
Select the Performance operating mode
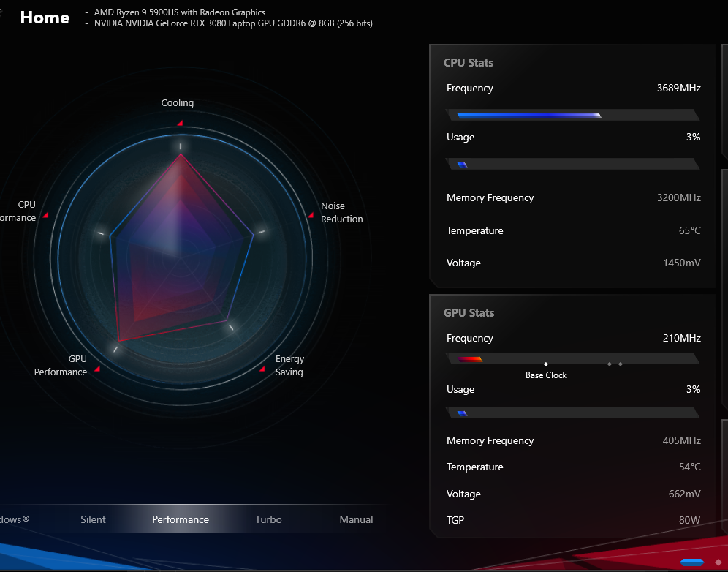click(x=181, y=519)
